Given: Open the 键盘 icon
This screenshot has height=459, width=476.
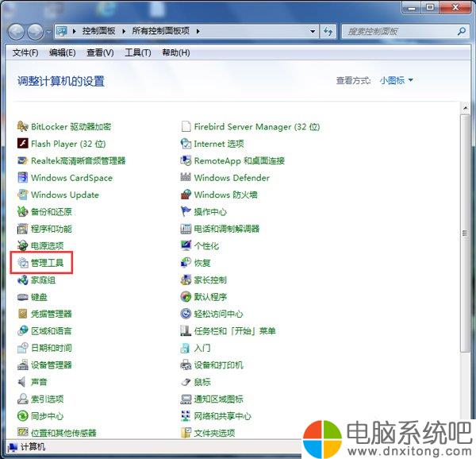Looking at the screenshot, I should (23, 297).
